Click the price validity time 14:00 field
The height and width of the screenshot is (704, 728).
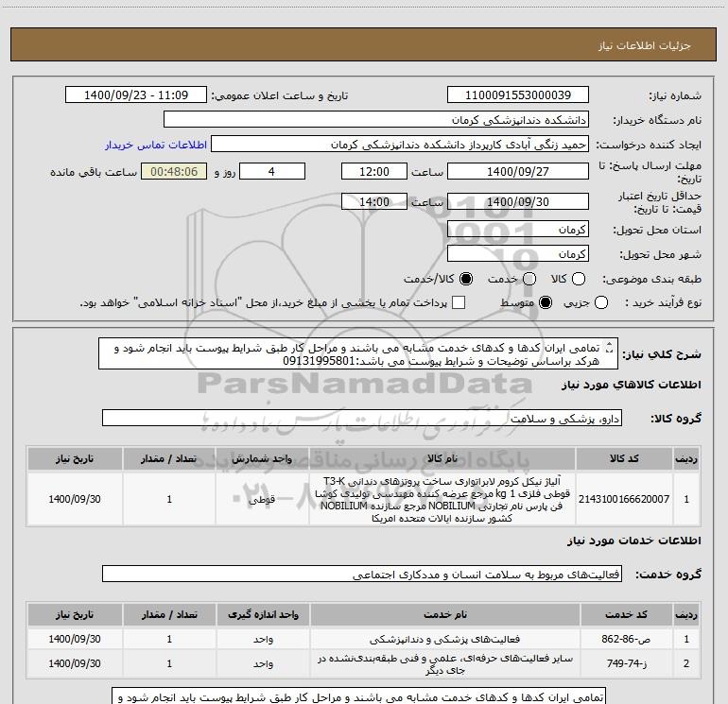[374, 201]
